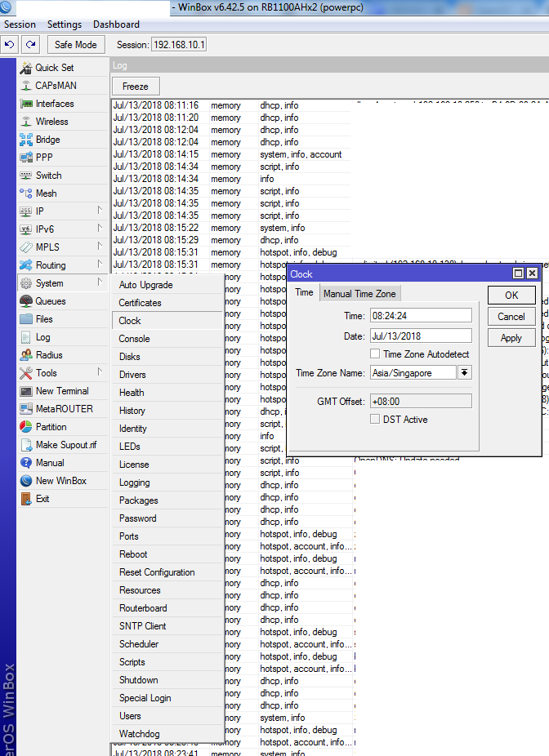Viewport: 549px width, 756px height.
Task: Open Radius icon in sidebar
Action: click(x=25, y=355)
